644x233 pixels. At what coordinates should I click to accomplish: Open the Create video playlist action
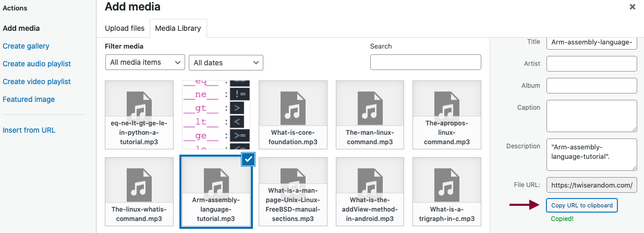click(37, 81)
